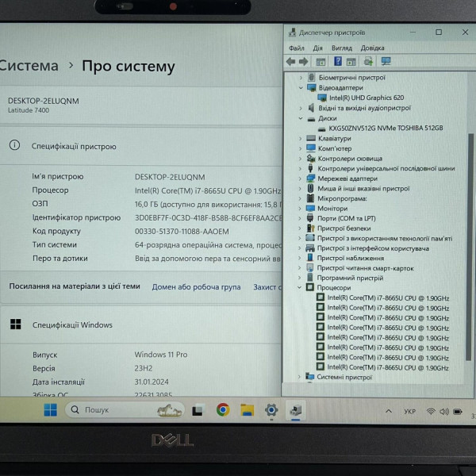This screenshot has height=476, width=476.
Task: Click the Back arrow in Device Manager toolbar
Action: [x=290, y=62]
